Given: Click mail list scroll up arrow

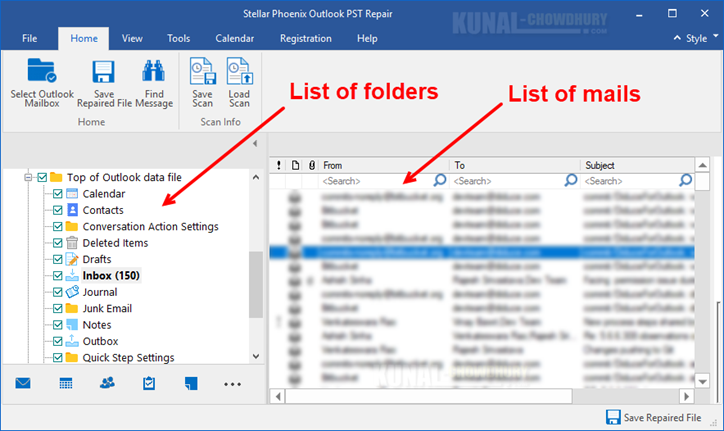Looking at the screenshot, I should pos(702,165).
